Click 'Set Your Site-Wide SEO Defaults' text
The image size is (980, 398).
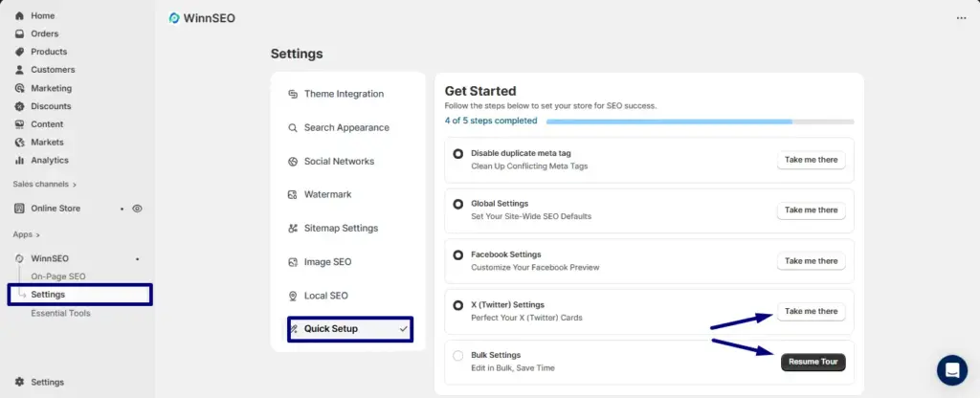click(x=531, y=216)
